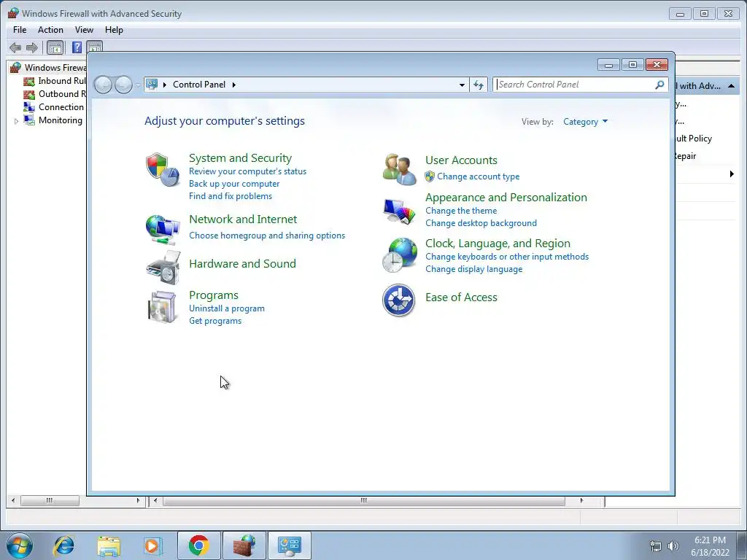Expand the Monitoring tree node
The image size is (747, 560).
pyautogui.click(x=16, y=121)
